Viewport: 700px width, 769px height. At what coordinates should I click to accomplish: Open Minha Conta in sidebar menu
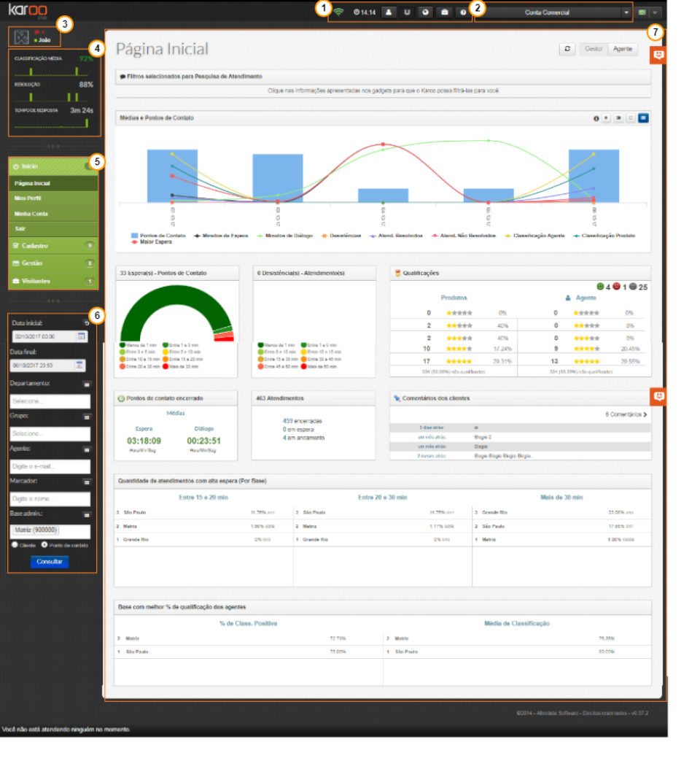(53, 214)
